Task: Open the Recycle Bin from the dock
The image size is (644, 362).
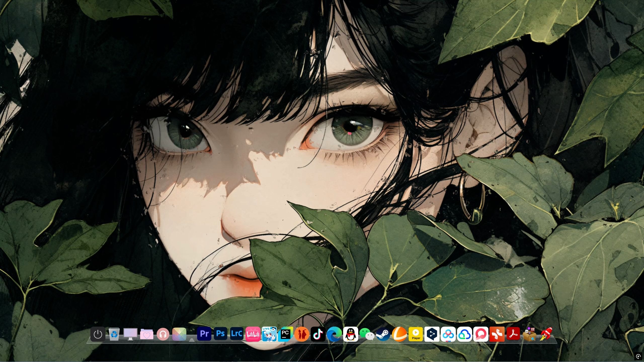Action: coord(114,334)
